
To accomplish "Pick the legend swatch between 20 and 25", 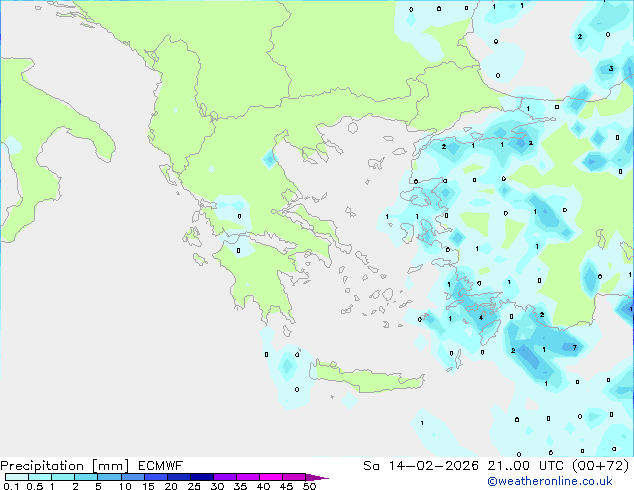I will [179, 477].
